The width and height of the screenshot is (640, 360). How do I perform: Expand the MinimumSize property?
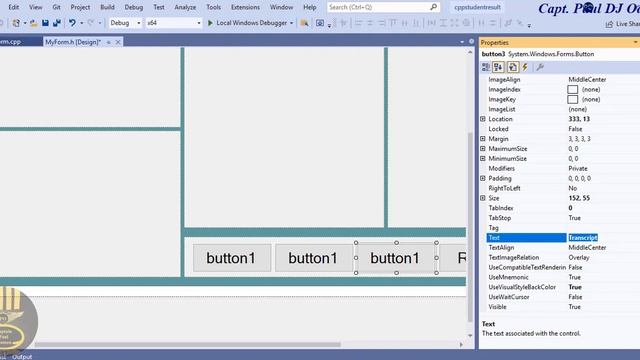(x=483, y=158)
